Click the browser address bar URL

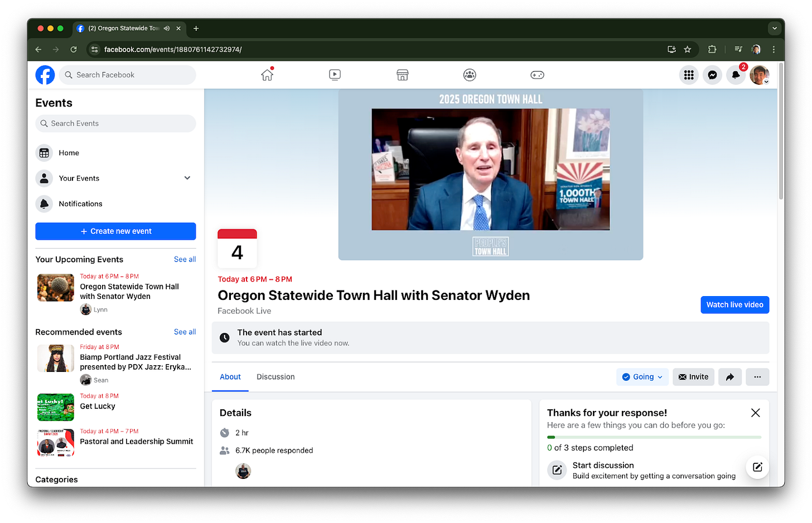coord(173,50)
